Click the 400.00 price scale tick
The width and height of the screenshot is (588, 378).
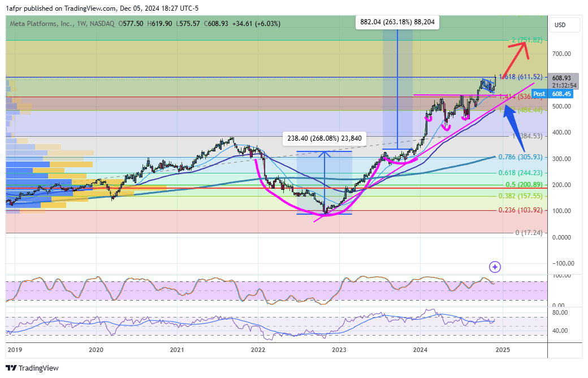[561, 132]
